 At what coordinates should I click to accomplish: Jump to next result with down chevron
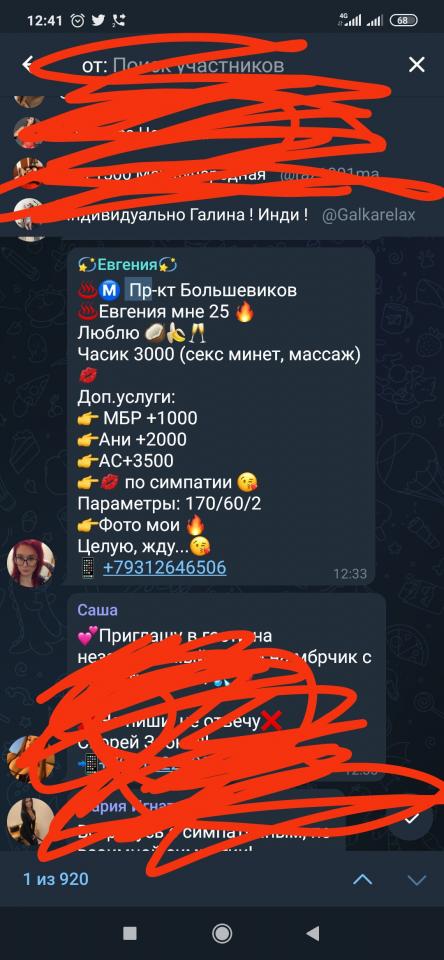tap(416, 880)
